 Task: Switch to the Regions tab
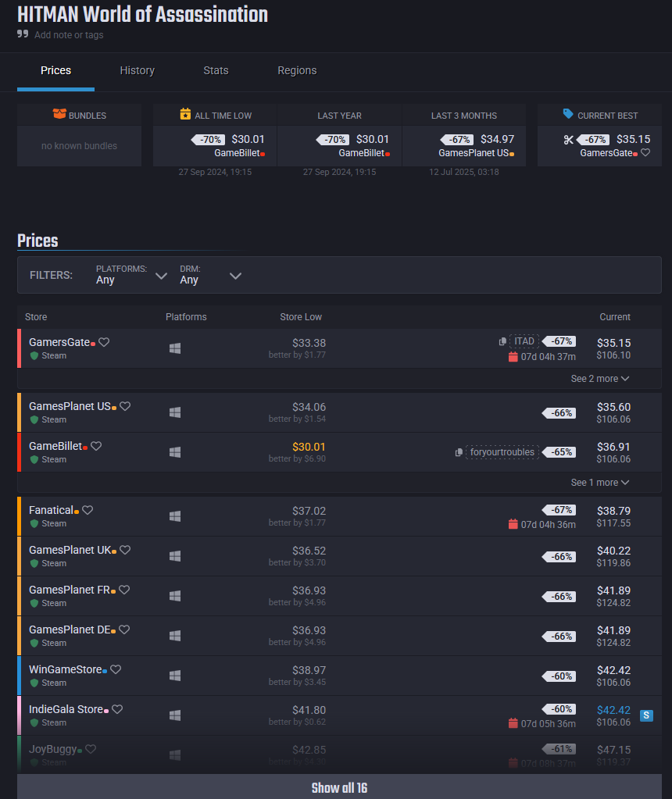click(x=297, y=71)
